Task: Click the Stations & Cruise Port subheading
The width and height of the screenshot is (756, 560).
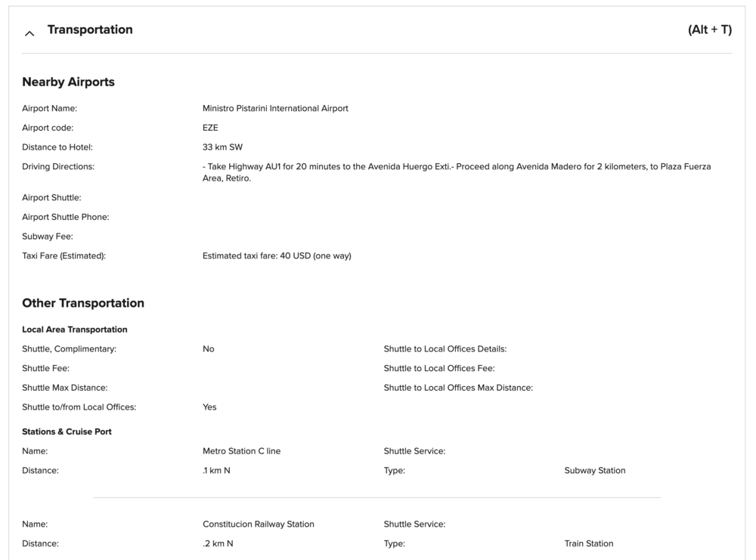Action: coord(67,432)
